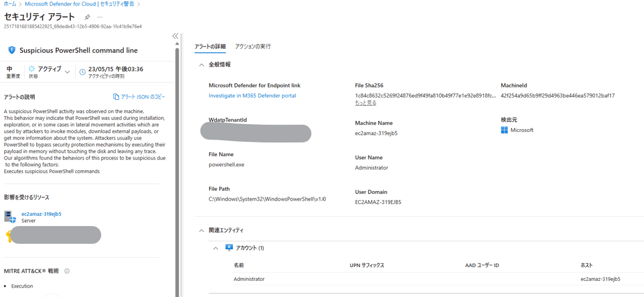Open Microsoft Defender for Cloud breadcrumb

coord(80,4)
